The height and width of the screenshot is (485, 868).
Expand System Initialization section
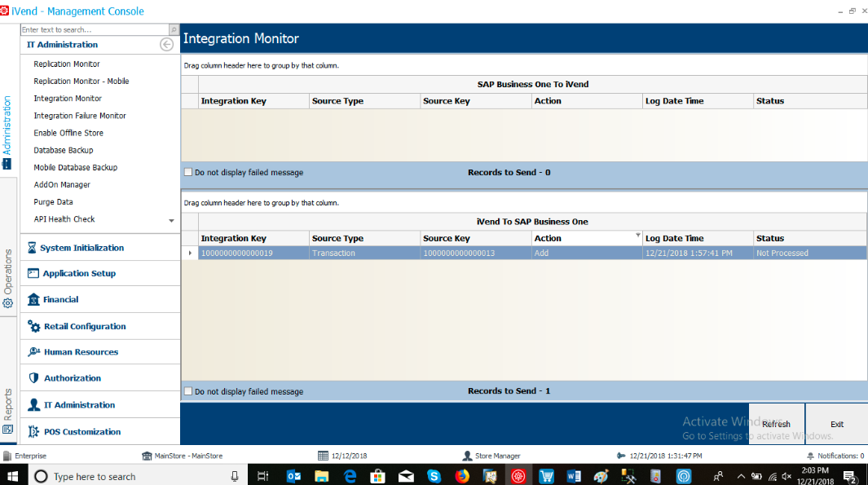[x=99, y=248]
